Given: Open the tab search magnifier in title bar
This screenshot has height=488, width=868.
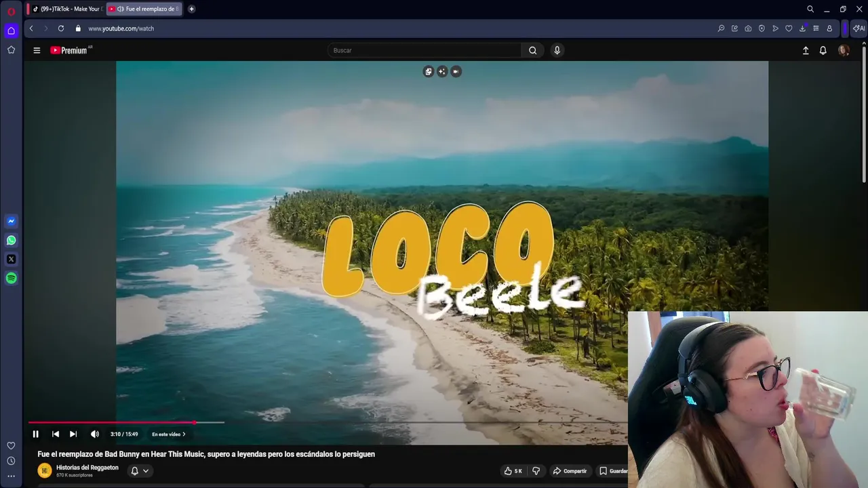Looking at the screenshot, I should pos(810,9).
